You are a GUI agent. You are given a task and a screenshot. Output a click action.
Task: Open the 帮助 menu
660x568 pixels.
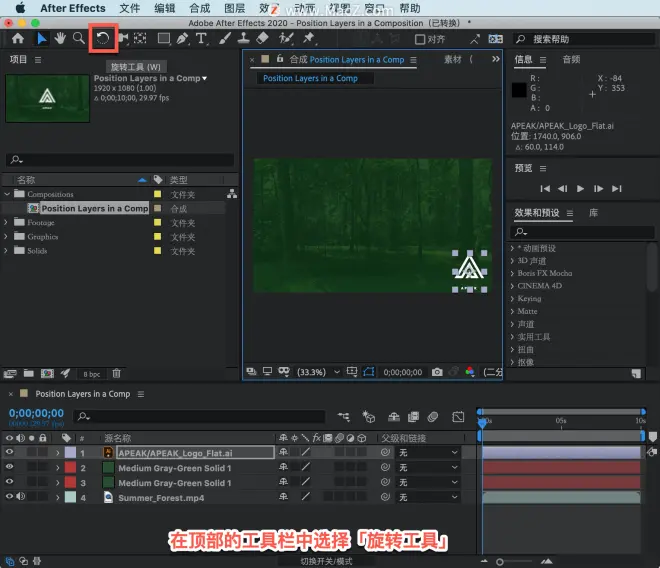[410, 8]
